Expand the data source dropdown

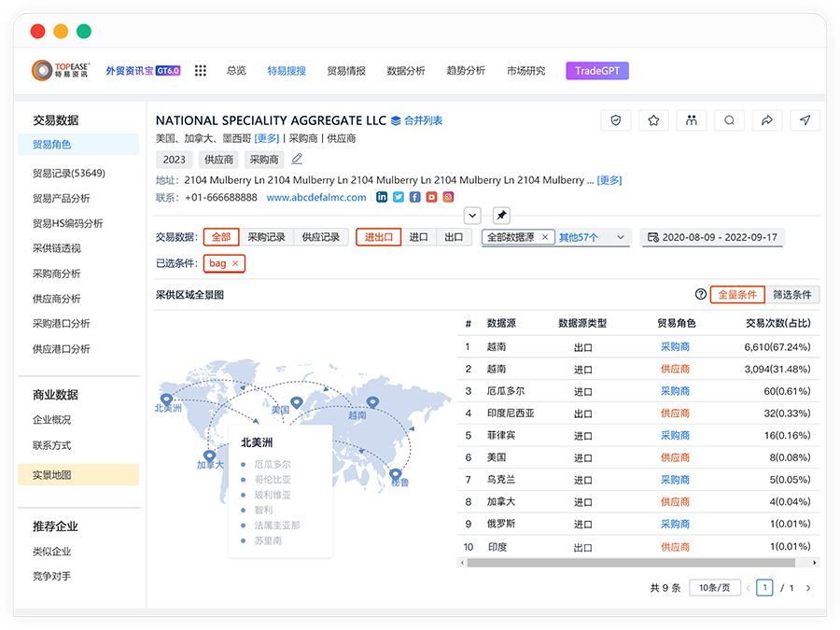tap(620, 237)
